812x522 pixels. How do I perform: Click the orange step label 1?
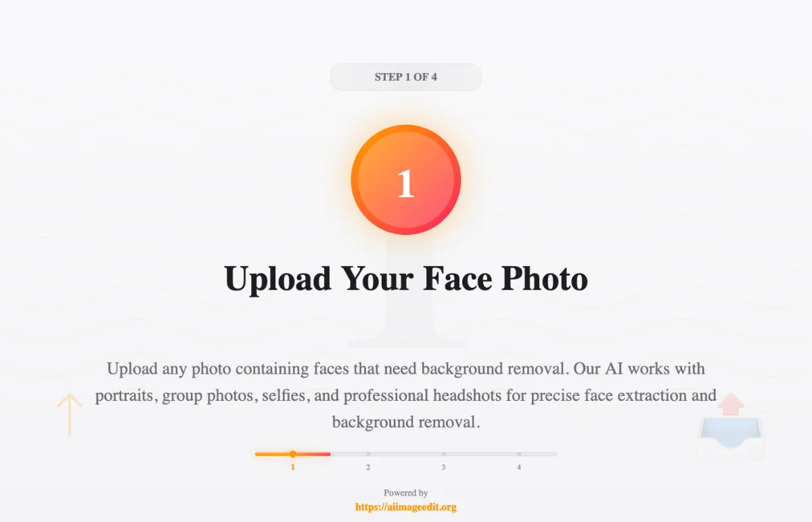292,467
